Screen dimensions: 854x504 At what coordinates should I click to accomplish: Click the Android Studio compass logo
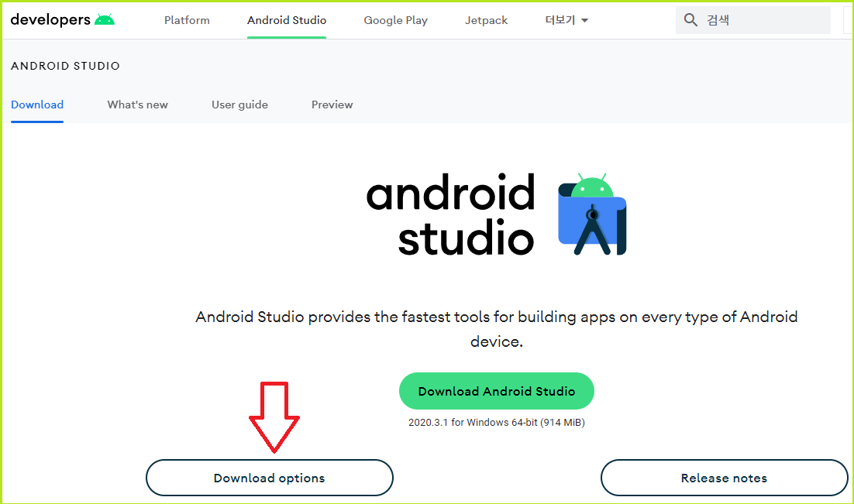[592, 214]
